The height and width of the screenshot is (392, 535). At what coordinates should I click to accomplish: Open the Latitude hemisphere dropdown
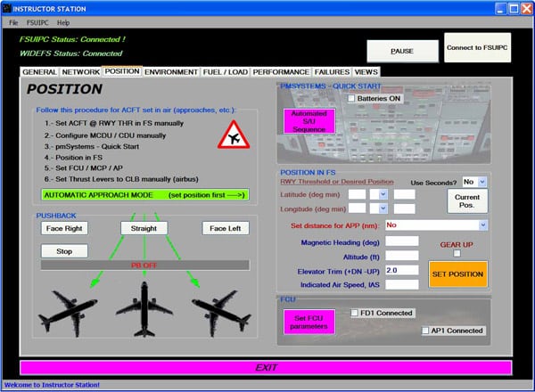pos(383,194)
